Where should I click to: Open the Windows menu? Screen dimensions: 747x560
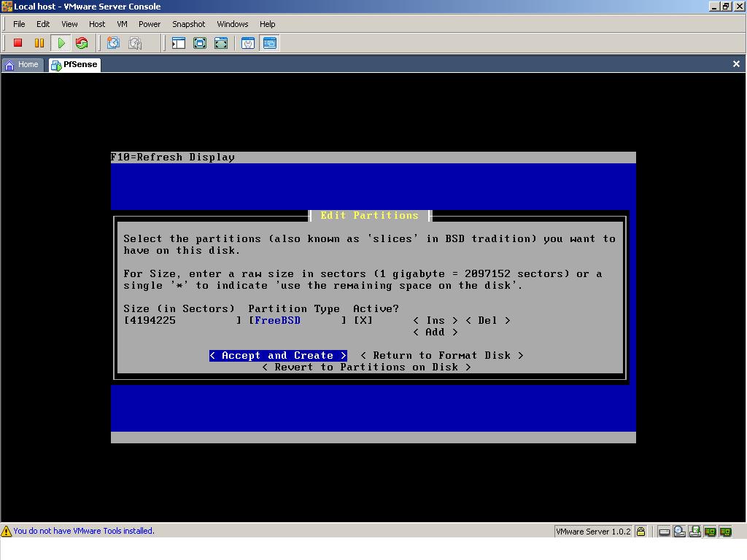[233, 24]
